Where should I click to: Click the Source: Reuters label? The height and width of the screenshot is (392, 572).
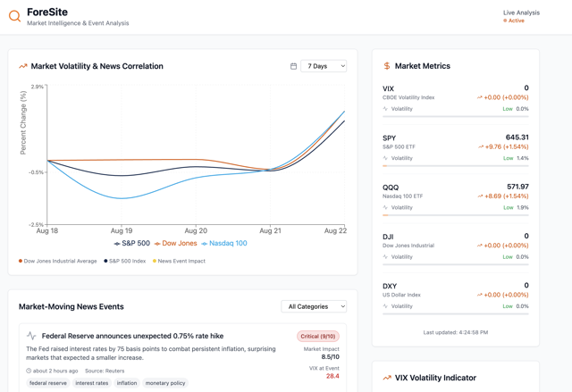pyautogui.click(x=105, y=371)
